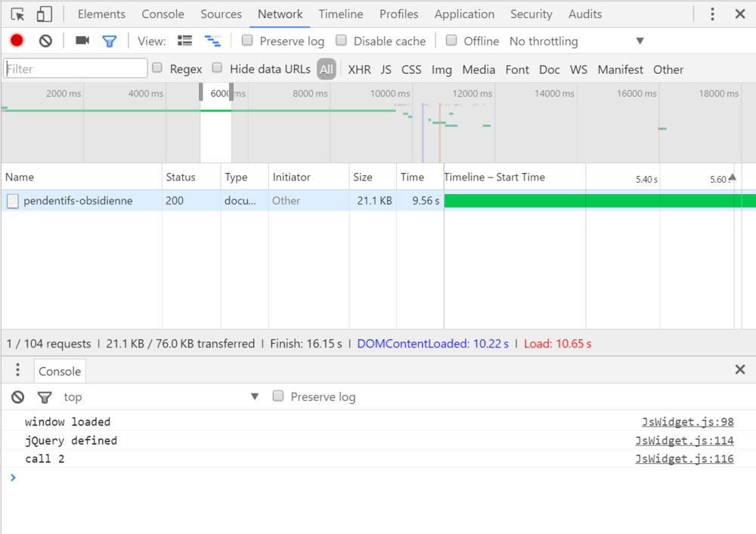Screen dimensions: 756x534
Task: Grab right handle of overview selection window
Action: click(x=231, y=92)
